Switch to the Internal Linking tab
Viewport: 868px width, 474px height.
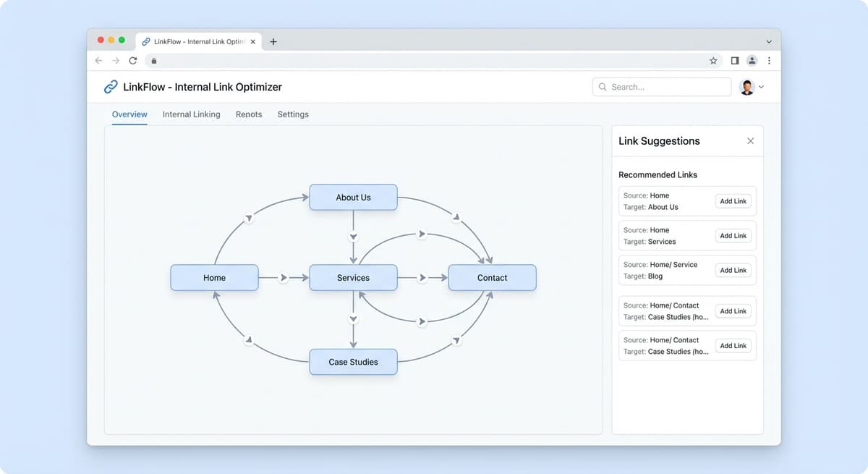click(191, 114)
